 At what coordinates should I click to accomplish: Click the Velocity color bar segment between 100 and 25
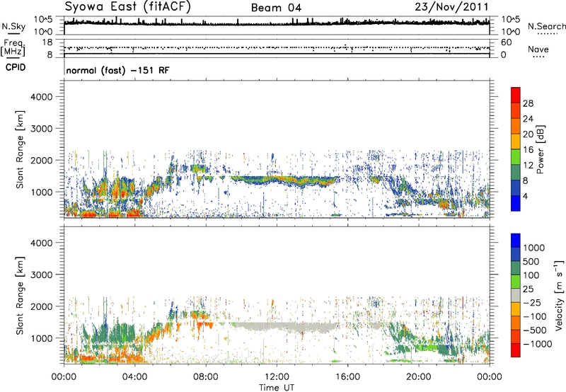click(x=516, y=282)
